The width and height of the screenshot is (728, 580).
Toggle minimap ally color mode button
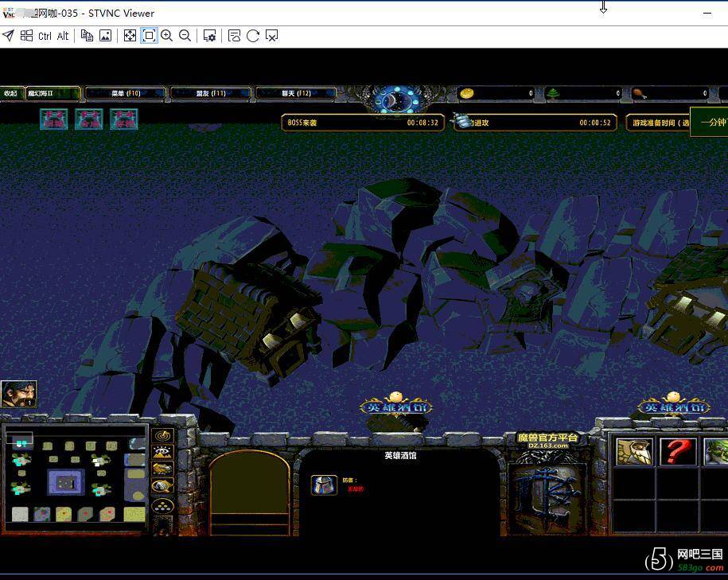(x=162, y=469)
